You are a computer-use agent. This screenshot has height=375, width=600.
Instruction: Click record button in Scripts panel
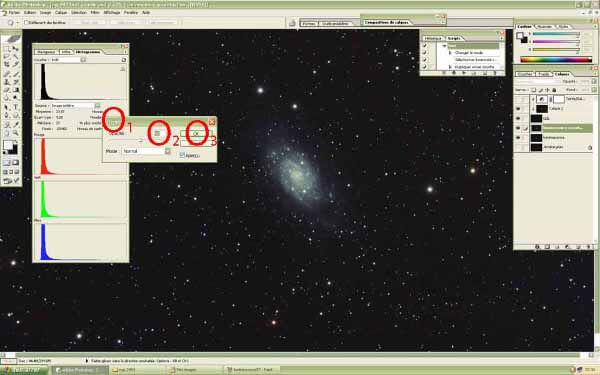(x=454, y=73)
